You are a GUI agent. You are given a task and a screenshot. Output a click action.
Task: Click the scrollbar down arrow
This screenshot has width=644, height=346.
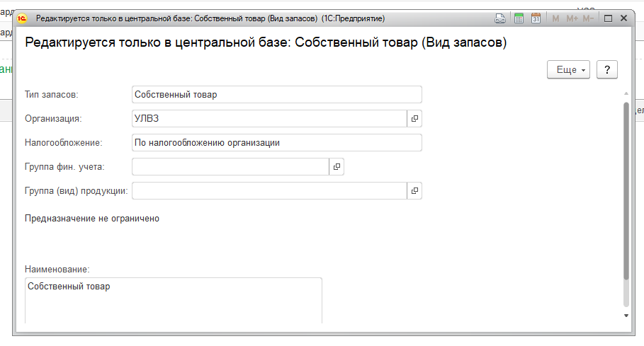tap(626, 316)
